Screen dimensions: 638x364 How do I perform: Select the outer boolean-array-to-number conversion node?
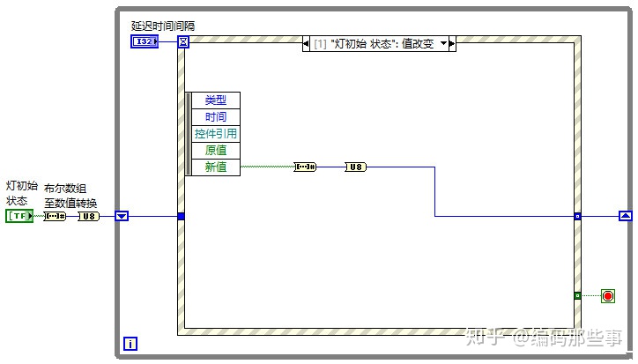55,216
